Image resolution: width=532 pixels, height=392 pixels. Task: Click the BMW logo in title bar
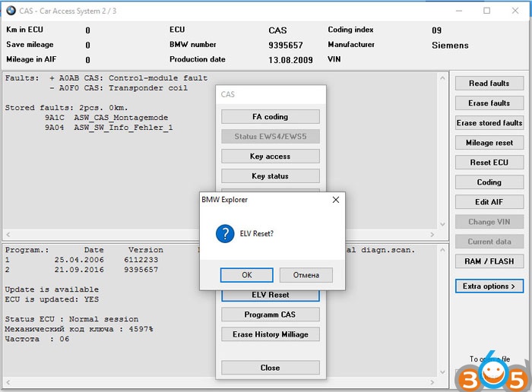(10, 10)
